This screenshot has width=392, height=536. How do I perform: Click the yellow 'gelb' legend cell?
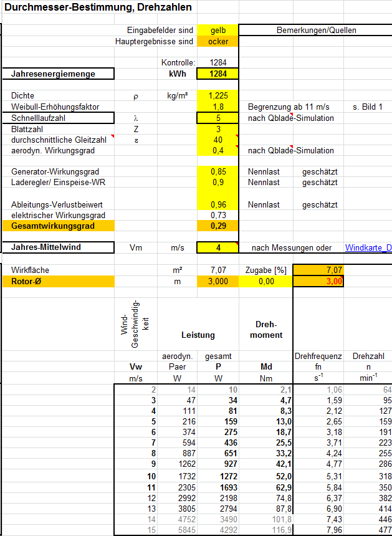point(218,30)
